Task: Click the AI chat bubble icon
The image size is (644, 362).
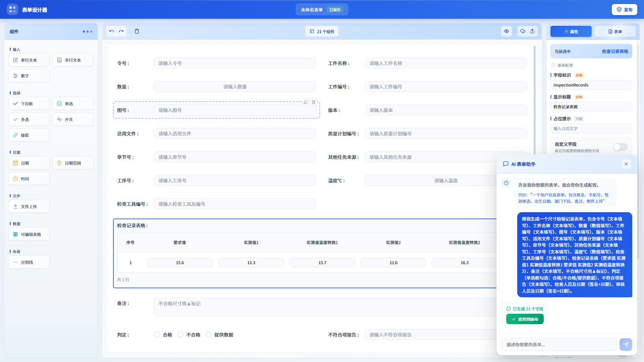Action: pos(506,164)
